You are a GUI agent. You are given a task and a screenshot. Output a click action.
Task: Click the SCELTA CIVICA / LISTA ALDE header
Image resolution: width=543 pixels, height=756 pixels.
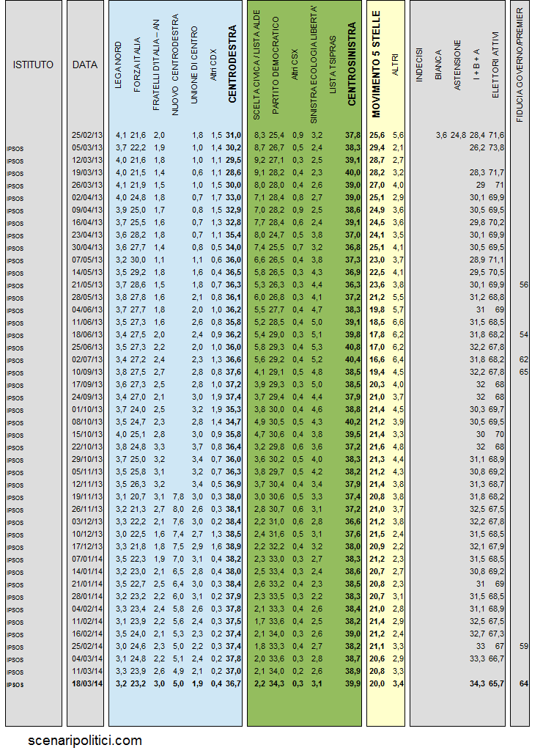[256, 65]
